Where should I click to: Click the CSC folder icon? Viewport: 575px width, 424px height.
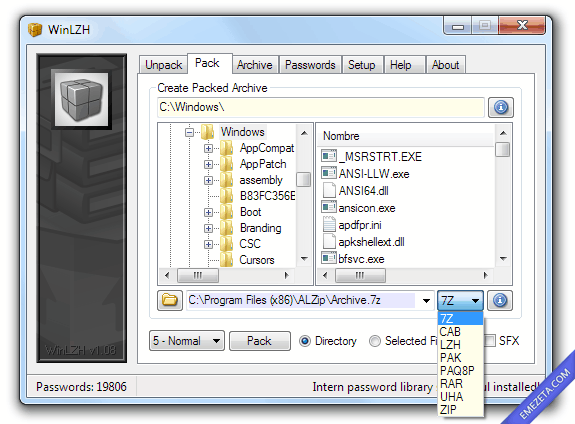(x=227, y=244)
